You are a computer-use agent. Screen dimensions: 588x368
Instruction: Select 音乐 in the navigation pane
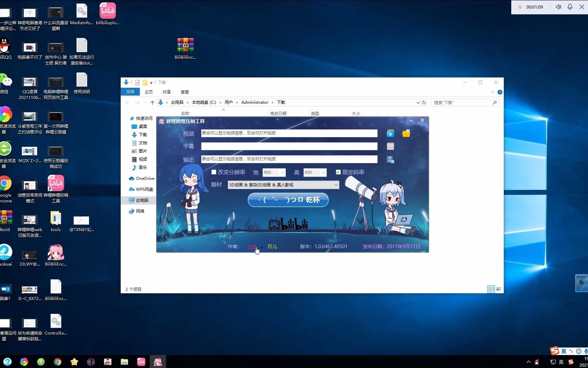pyautogui.click(x=140, y=168)
